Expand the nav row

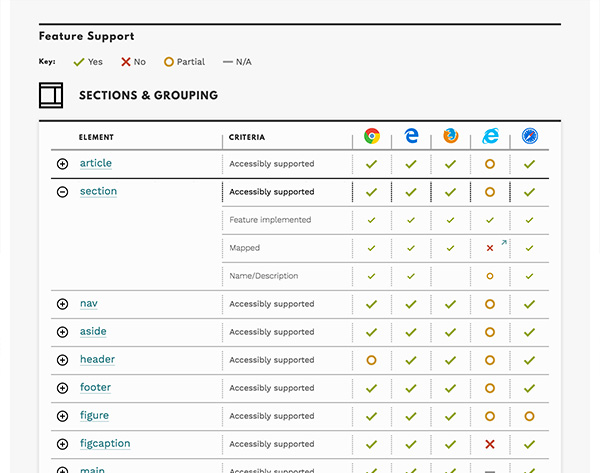[x=62, y=304]
